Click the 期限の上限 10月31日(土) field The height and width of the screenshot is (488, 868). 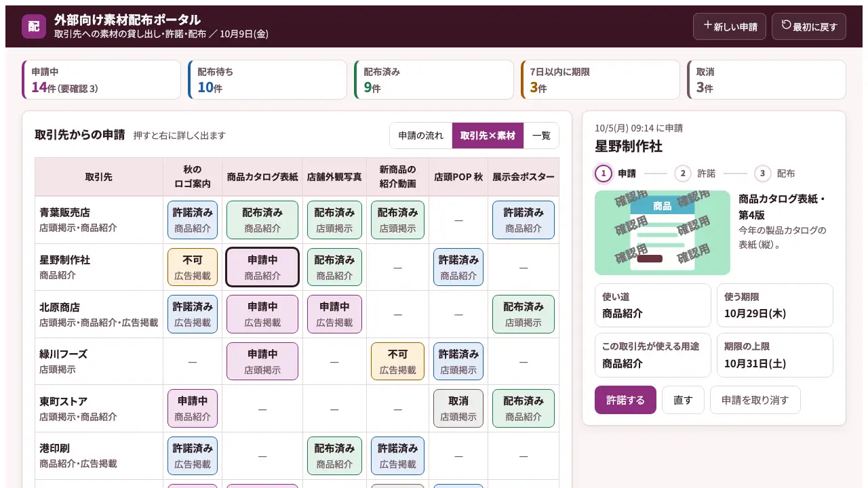(x=774, y=355)
